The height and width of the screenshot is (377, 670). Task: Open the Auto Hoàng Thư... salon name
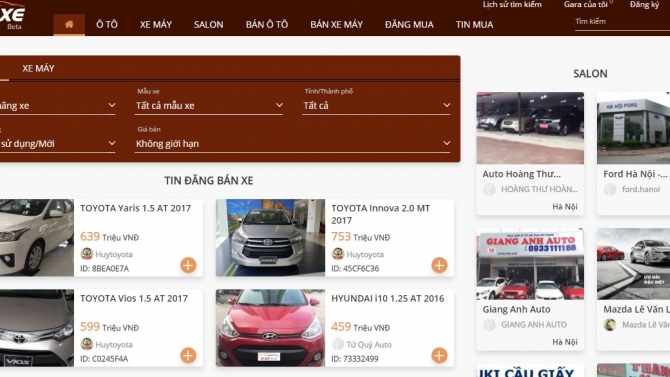pyautogui.click(x=521, y=174)
